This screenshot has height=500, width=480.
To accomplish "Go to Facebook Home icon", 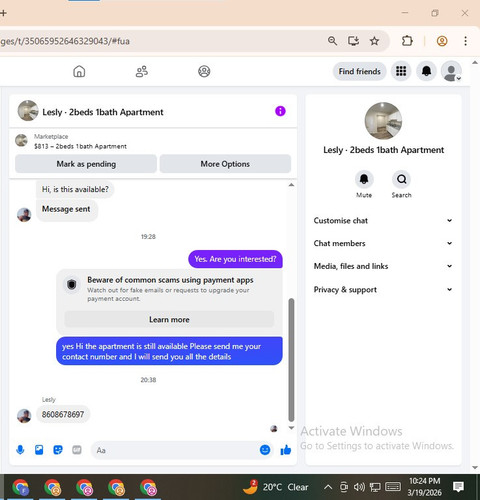I will (79, 71).
